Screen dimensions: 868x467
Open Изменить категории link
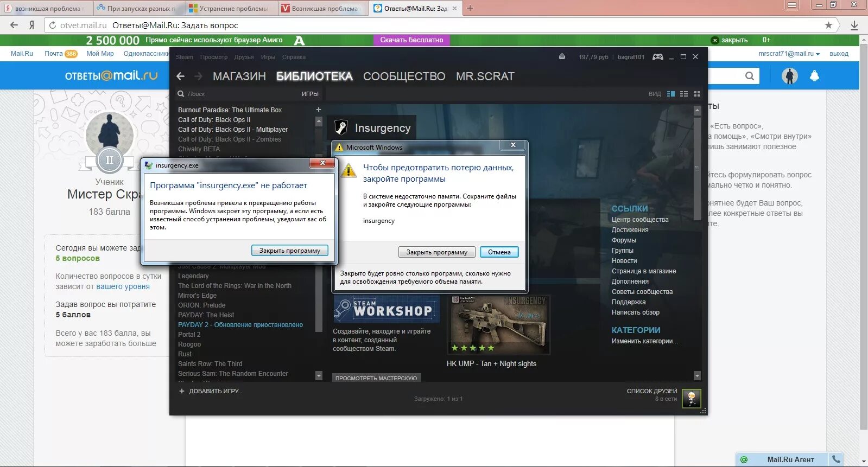point(645,341)
